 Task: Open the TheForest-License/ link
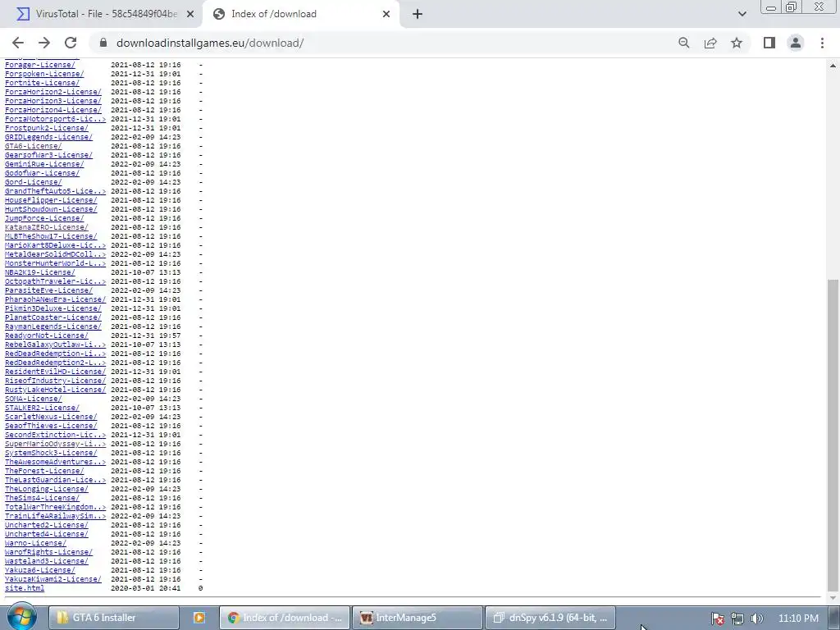[44, 470]
